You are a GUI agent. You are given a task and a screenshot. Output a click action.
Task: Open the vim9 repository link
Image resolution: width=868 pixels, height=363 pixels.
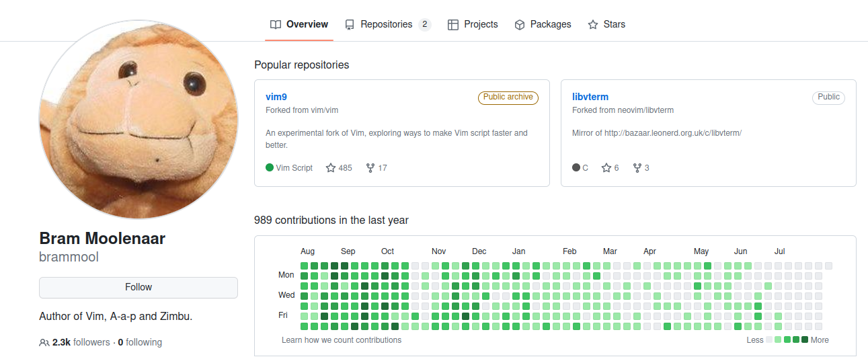(x=276, y=97)
